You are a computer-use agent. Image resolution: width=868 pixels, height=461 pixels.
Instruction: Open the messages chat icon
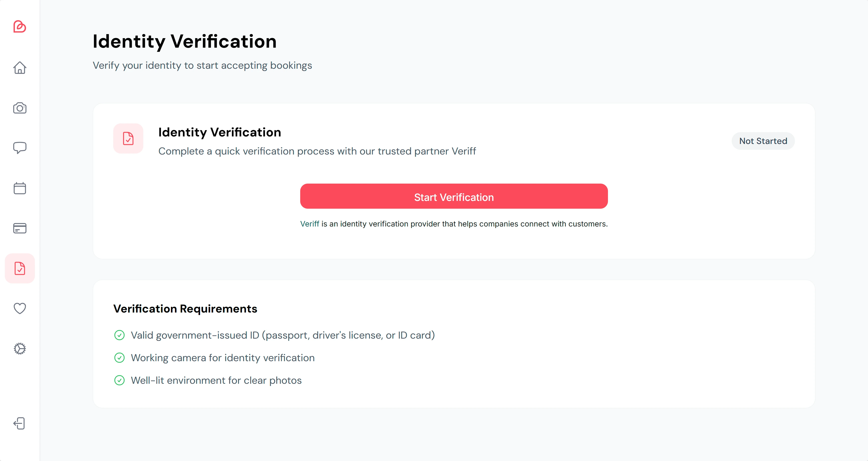coord(20,148)
